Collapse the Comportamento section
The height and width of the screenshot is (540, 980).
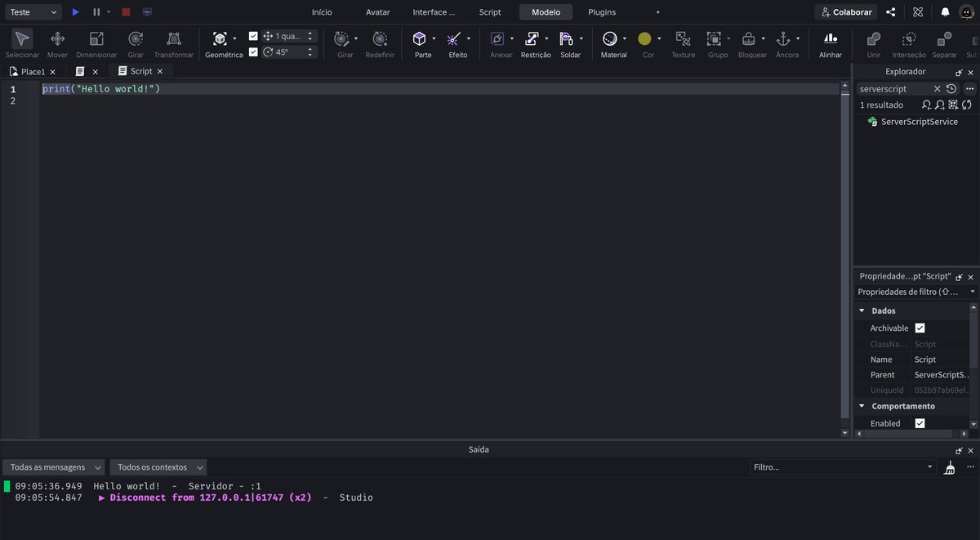(x=862, y=406)
